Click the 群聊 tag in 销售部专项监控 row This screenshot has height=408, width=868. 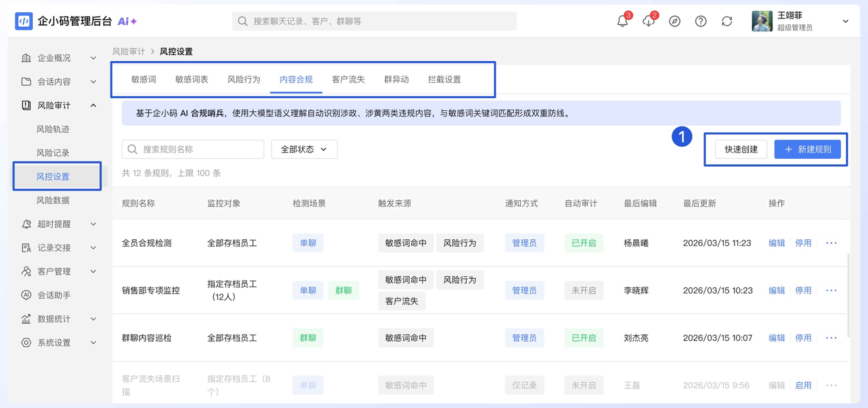pos(343,291)
